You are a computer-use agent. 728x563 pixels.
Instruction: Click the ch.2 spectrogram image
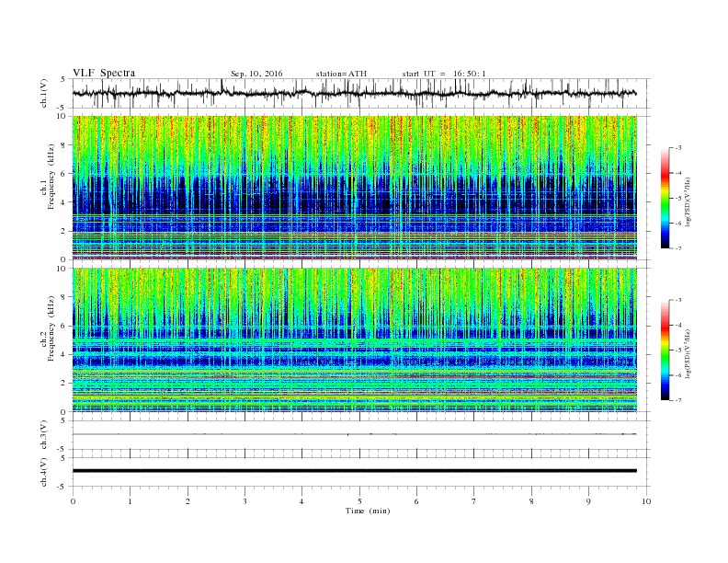pyautogui.click(x=355, y=339)
